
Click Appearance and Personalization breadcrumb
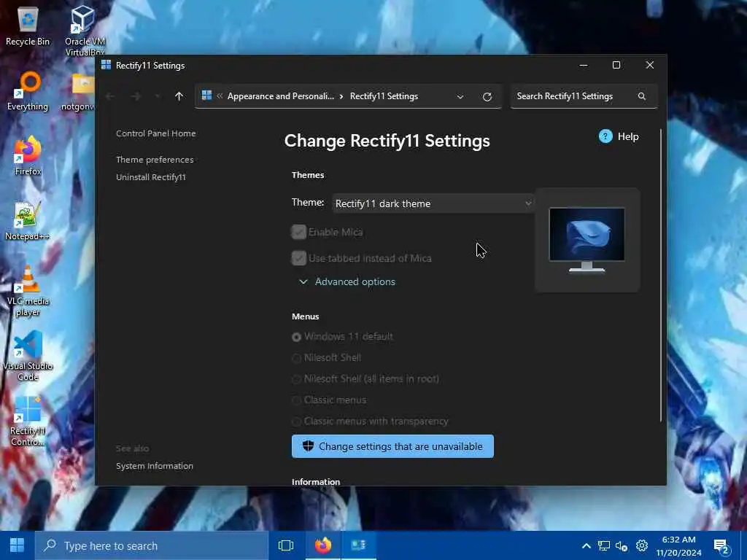pyautogui.click(x=281, y=96)
